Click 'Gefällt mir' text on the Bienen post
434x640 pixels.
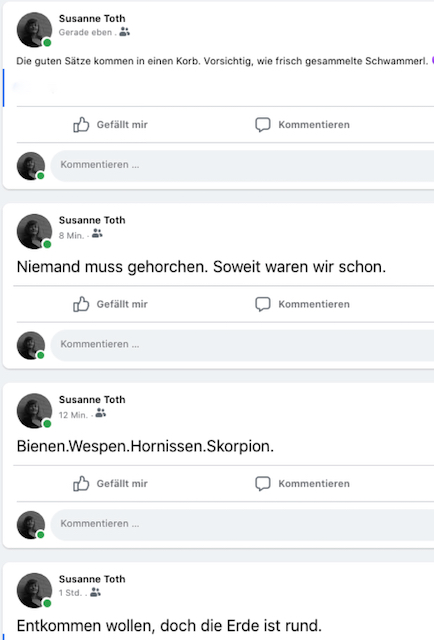pyautogui.click(x=122, y=484)
